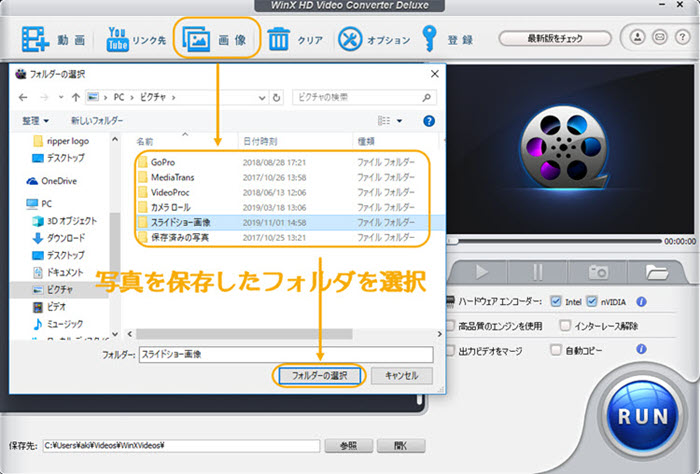700x474 pixels.
Task: Click フォルダーの選択 confirm button
Action: coord(319,376)
